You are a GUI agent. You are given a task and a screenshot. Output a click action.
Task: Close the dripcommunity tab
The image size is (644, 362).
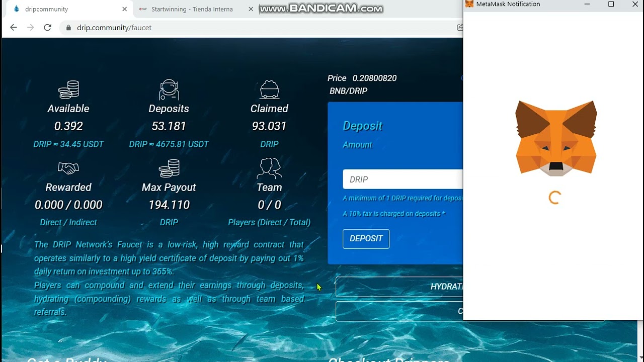pyautogui.click(x=124, y=9)
